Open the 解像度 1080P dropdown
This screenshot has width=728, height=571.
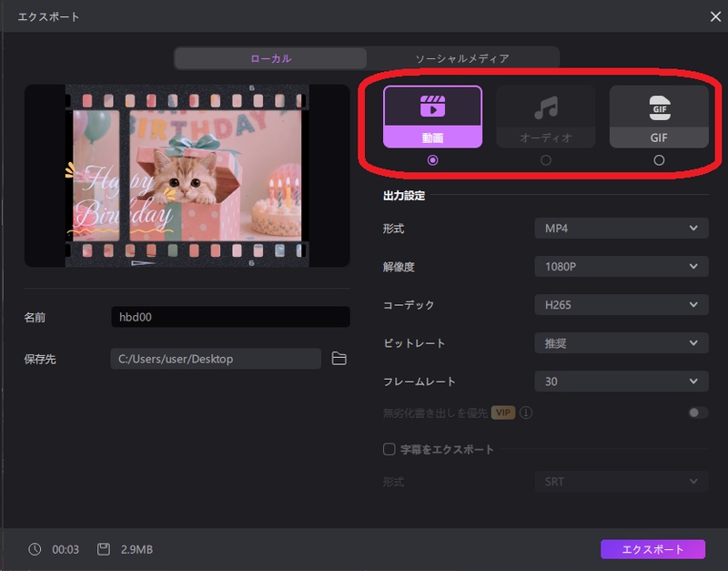coord(622,266)
